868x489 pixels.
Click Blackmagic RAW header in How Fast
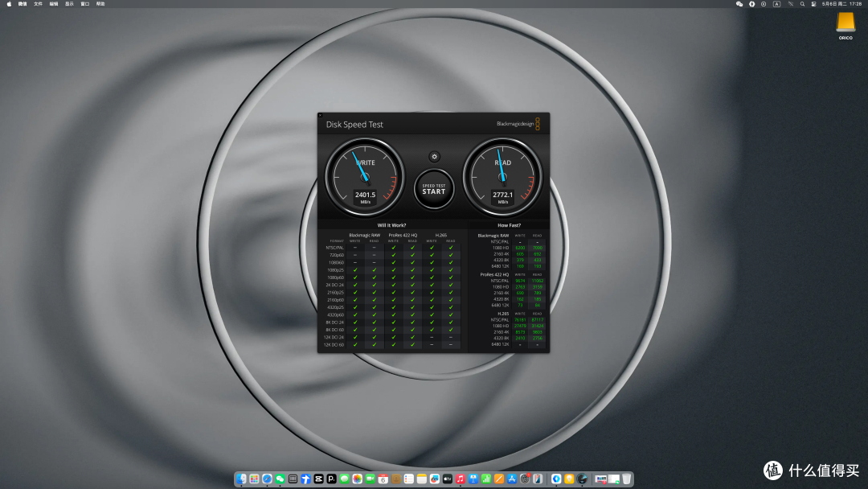(x=493, y=236)
